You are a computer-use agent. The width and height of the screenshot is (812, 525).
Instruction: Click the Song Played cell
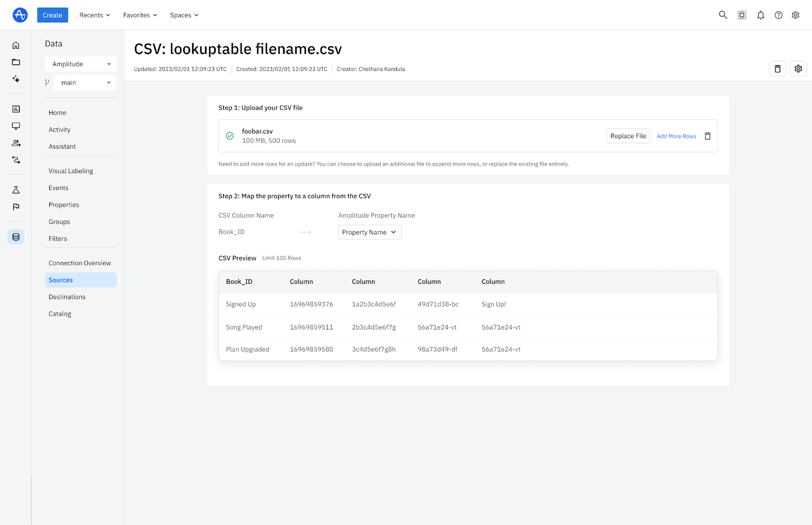pyautogui.click(x=244, y=327)
